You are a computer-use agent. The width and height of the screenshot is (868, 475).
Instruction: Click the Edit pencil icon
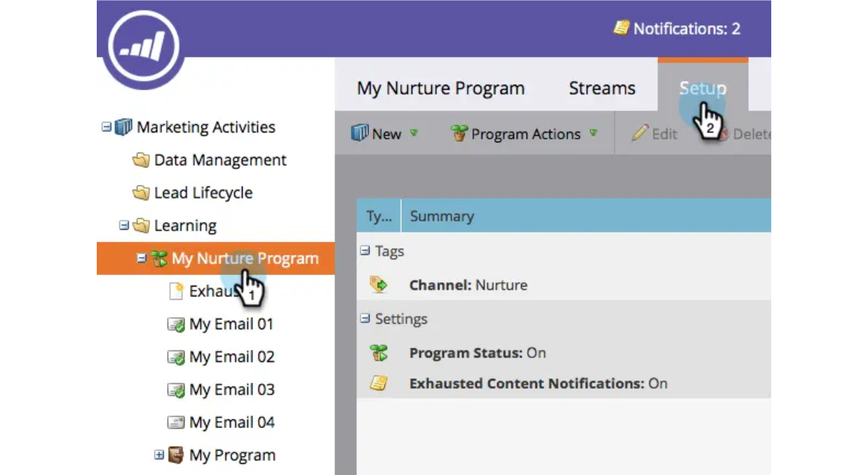tap(639, 133)
